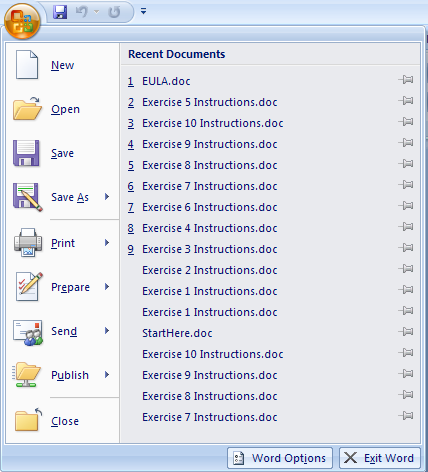This screenshot has width=428, height=472.
Task: Click the printer icon for Print
Action: point(28,243)
